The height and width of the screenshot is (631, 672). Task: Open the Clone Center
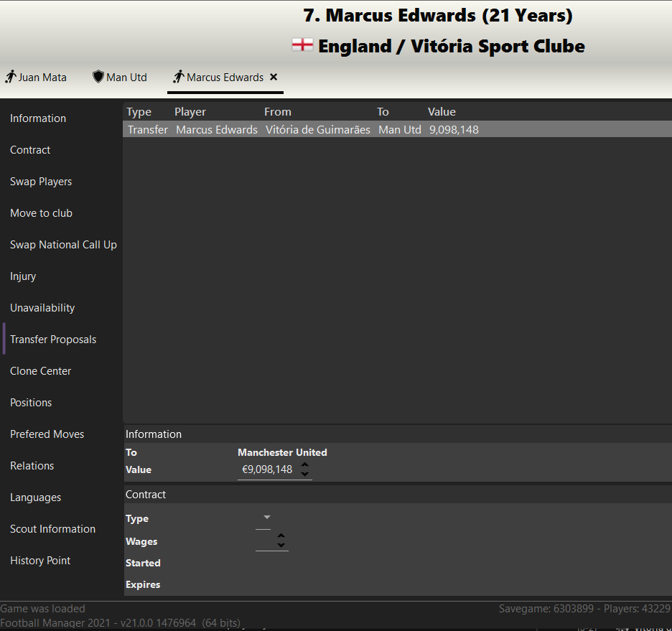coord(41,371)
